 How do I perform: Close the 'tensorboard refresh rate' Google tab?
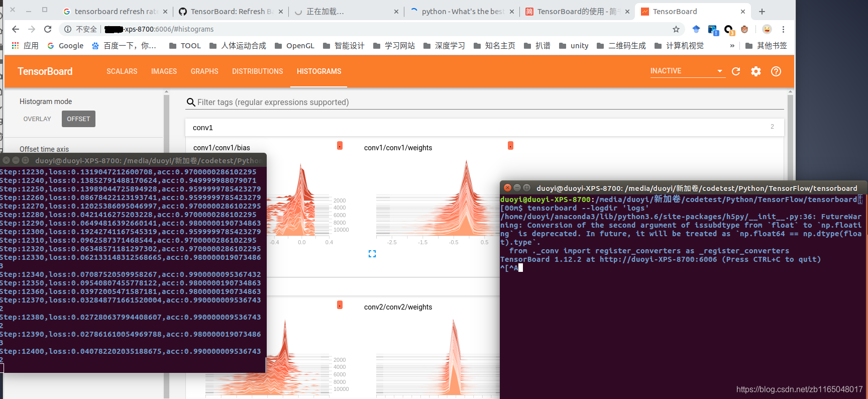pos(165,11)
